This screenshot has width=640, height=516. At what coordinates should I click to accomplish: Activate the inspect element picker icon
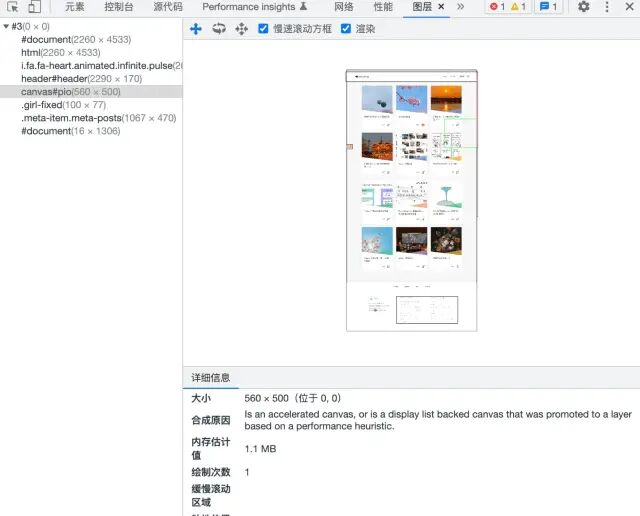(13, 7)
